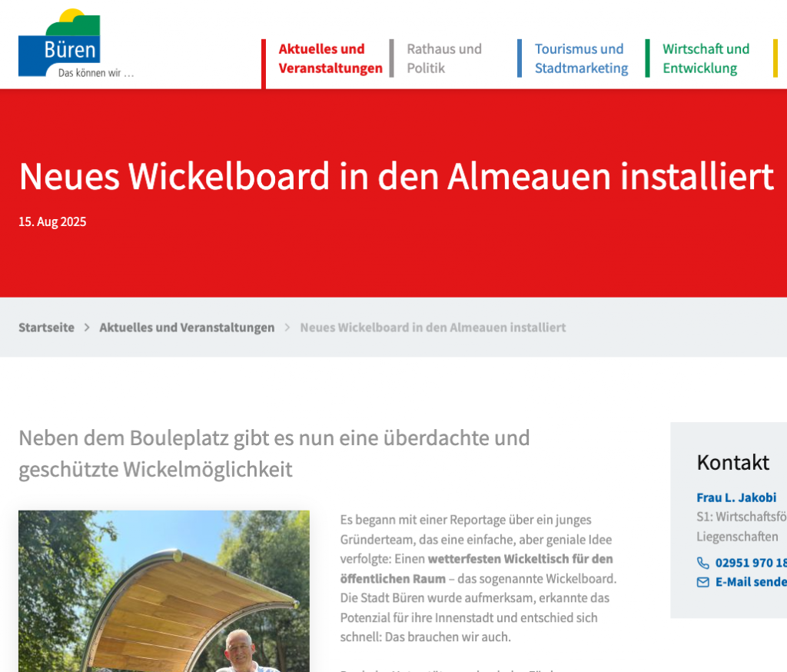Click the chevron after Startseite breadcrumb

point(87,328)
